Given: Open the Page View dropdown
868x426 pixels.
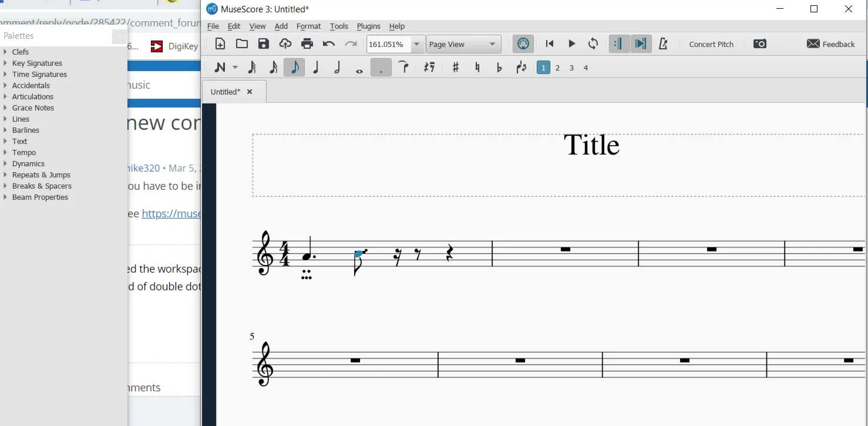Looking at the screenshot, I should [463, 45].
